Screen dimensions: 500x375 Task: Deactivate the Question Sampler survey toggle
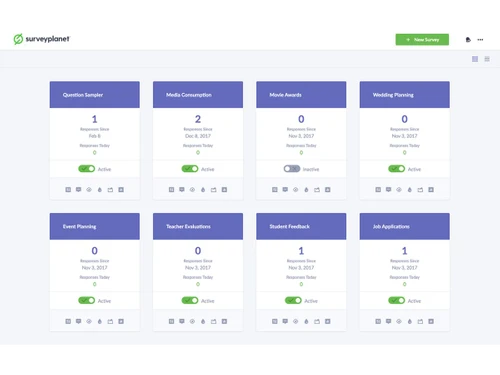(x=87, y=169)
